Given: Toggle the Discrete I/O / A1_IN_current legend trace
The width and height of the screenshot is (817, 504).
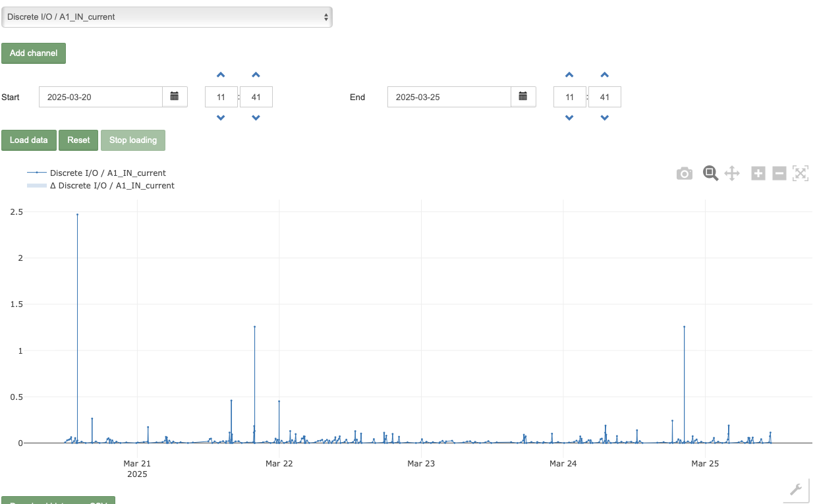Looking at the screenshot, I should 96,173.
